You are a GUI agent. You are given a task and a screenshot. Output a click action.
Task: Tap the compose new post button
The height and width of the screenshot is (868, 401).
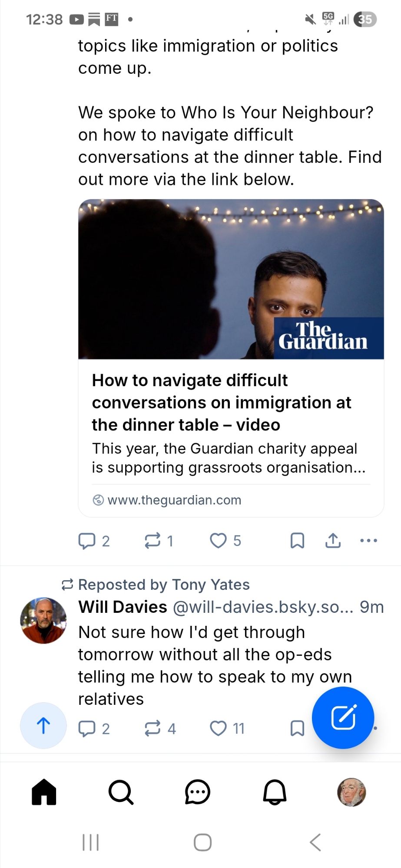coord(343,718)
